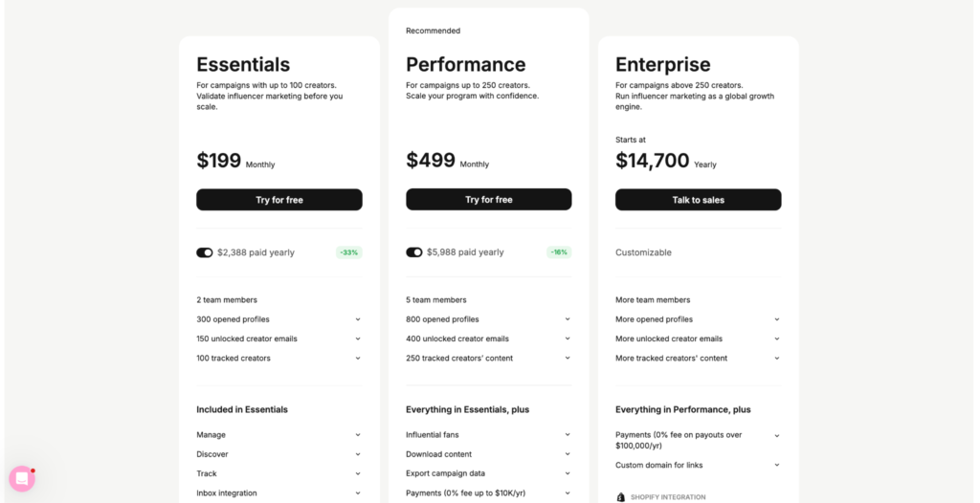Click the -16% discount badge
Image resolution: width=980 pixels, height=503 pixels.
pos(559,252)
